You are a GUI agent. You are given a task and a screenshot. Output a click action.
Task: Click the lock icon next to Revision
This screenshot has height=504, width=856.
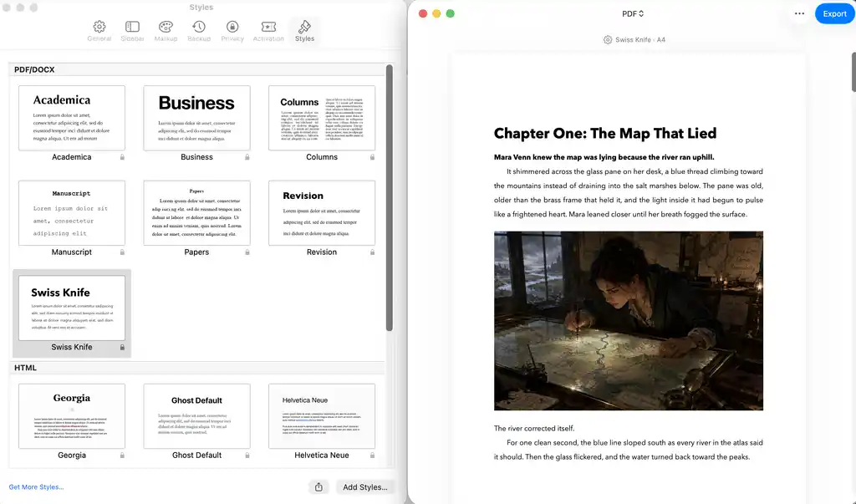click(372, 252)
